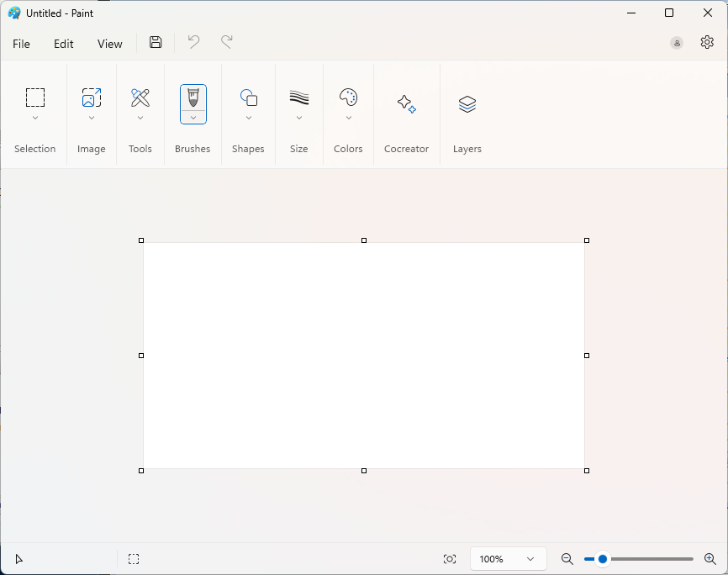Expand the Tools dropdown chevron

(x=140, y=118)
